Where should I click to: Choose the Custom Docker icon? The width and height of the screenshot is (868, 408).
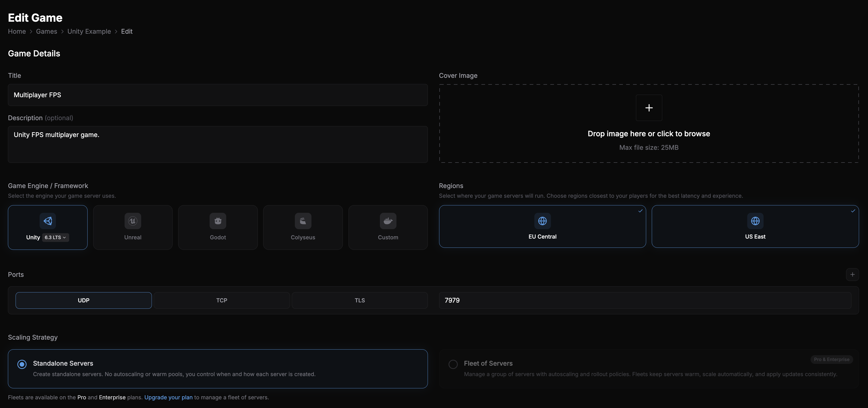point(388,221)
